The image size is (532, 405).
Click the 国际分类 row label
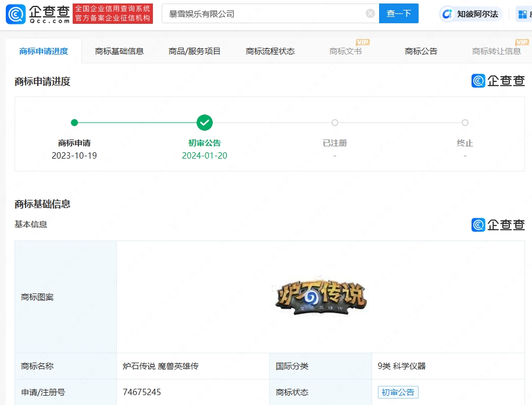[x=292, y=366]
